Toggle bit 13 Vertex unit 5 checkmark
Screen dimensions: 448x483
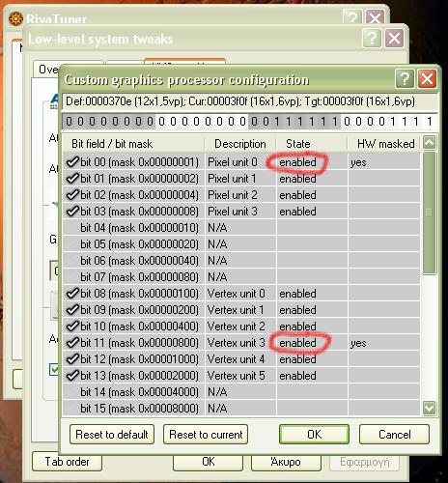(73, 376)
